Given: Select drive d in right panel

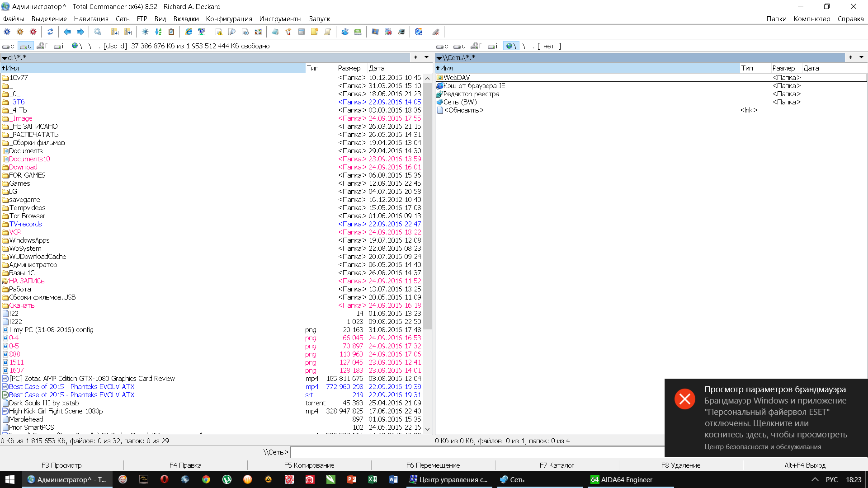Looking at the screenshot, I should click(460, 46).
